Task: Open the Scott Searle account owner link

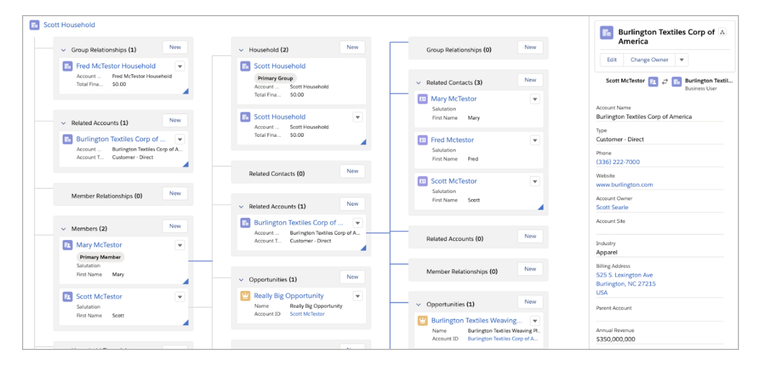Action: tap(612, 207)
